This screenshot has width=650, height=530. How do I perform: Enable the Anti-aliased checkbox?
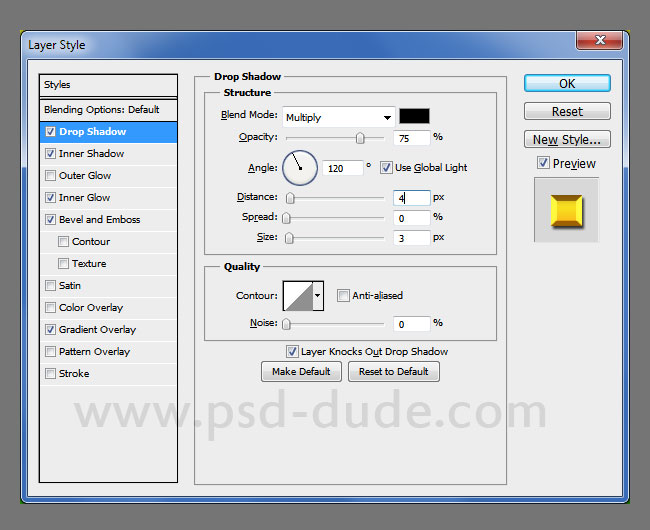(343, 295)
